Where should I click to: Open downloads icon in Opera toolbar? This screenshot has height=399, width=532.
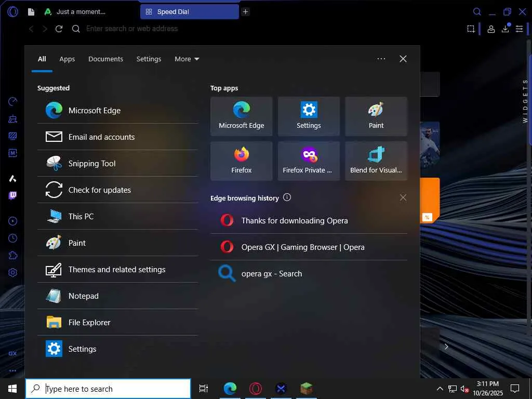coord(506,29)
